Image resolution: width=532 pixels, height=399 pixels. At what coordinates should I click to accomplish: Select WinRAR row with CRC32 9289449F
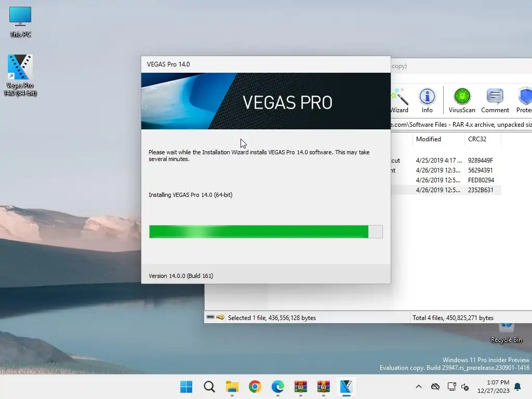point(446,161)
